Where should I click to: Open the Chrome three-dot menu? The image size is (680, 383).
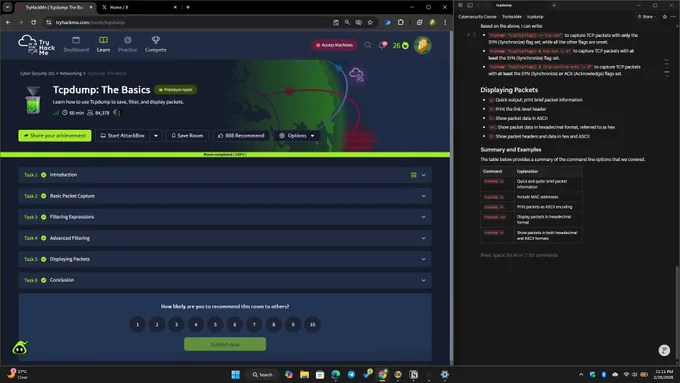pos(445,22)
